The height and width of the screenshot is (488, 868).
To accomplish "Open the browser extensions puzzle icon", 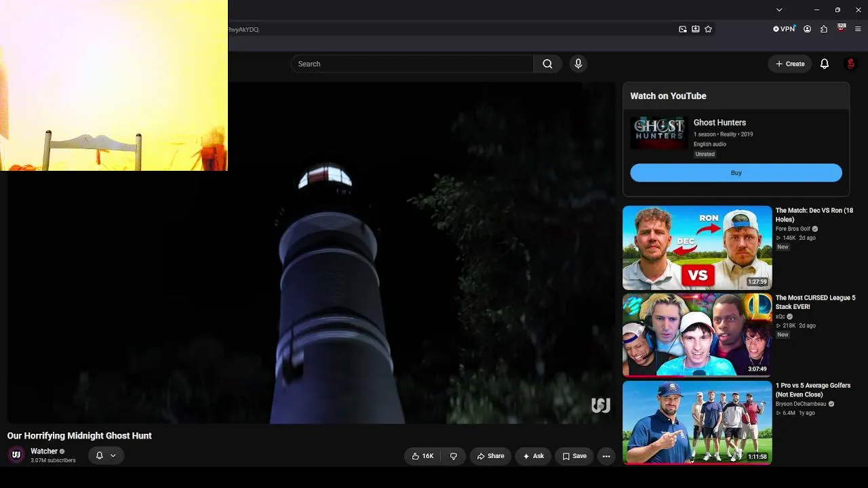I will pyautogui.click(x=824, y=29).
